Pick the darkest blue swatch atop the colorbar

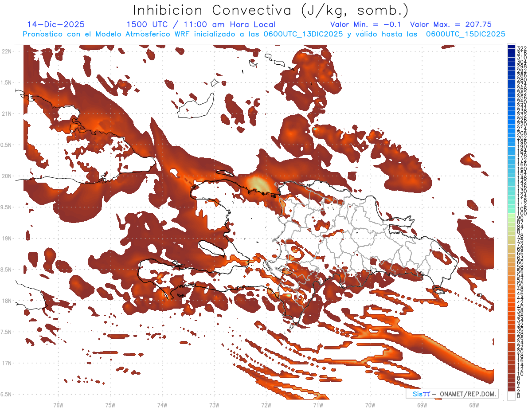tap(511, 47)
